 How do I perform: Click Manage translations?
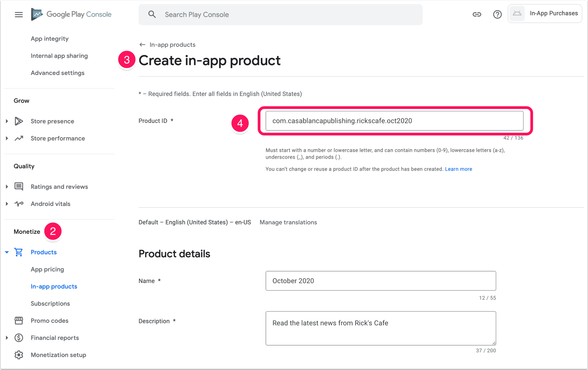(288, 222)
